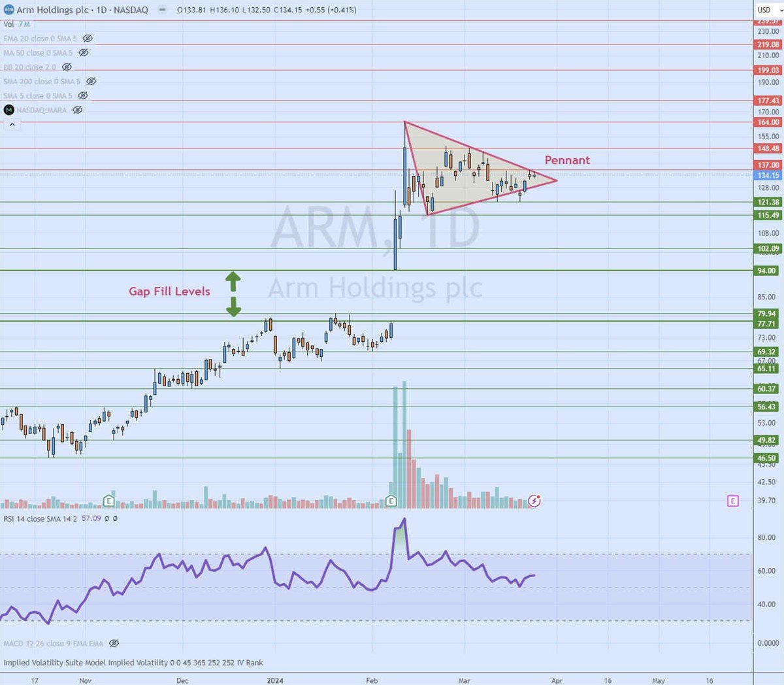784x685 pixels.
Task: Select the Gap Fill Levels annotation
Action: 169,292
